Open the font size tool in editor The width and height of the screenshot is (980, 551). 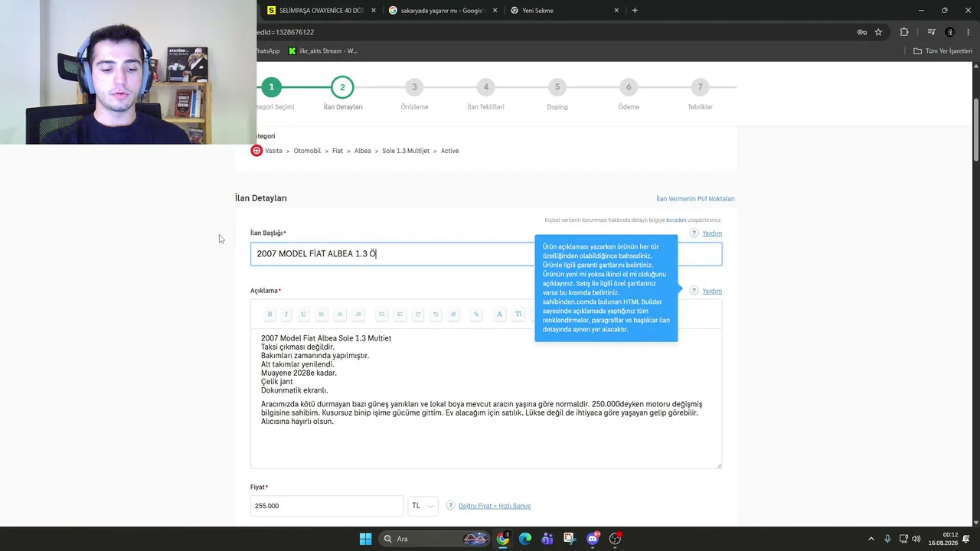(518, 314)
